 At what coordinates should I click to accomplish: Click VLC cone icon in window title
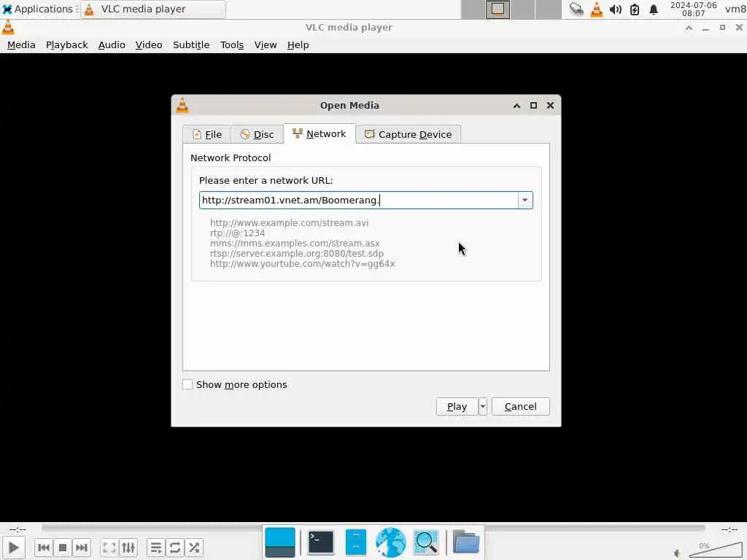[8, 28]
